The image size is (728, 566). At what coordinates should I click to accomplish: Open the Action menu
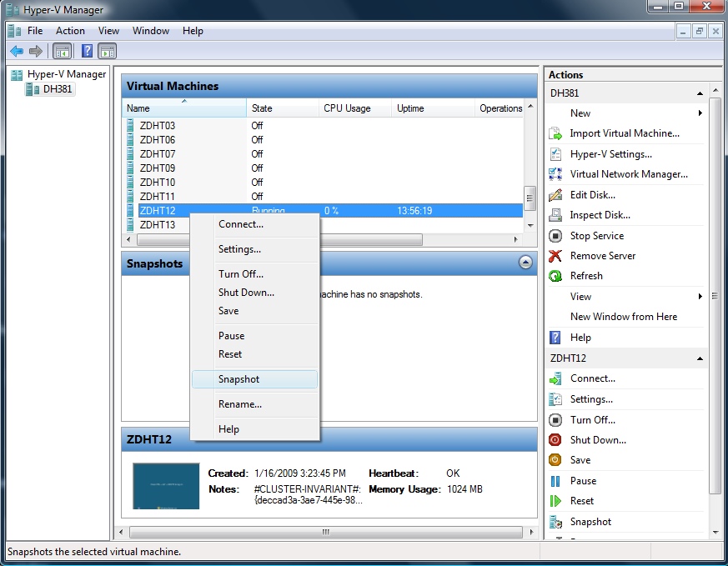pyautogui.click(x=70, y=31)
